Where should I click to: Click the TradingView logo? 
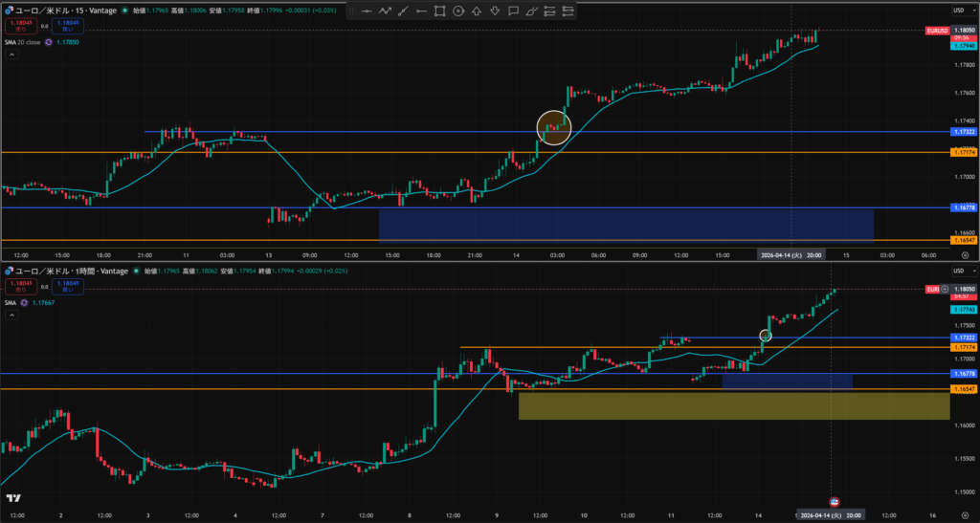point(13,498)
